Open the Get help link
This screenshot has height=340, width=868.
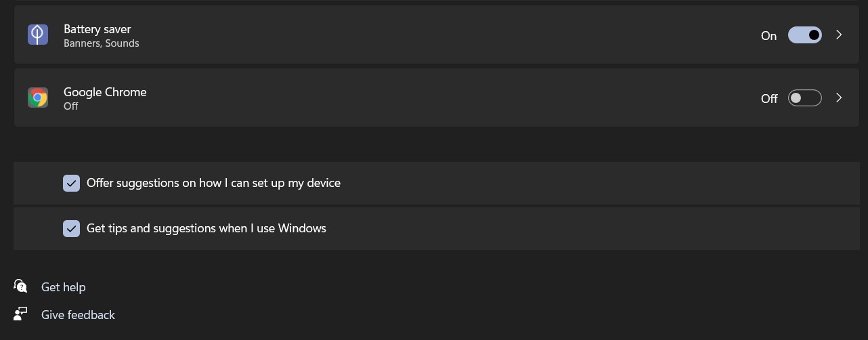[x=64, y=287]
